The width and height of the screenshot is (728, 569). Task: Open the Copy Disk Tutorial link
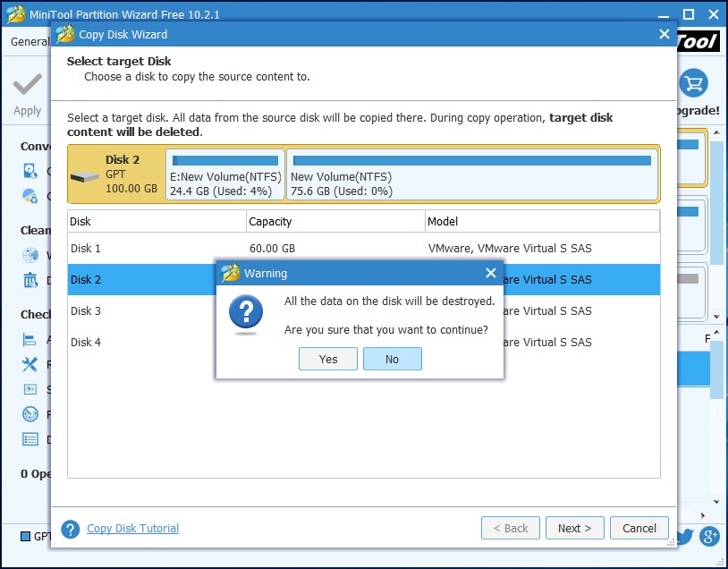[132, 529]
